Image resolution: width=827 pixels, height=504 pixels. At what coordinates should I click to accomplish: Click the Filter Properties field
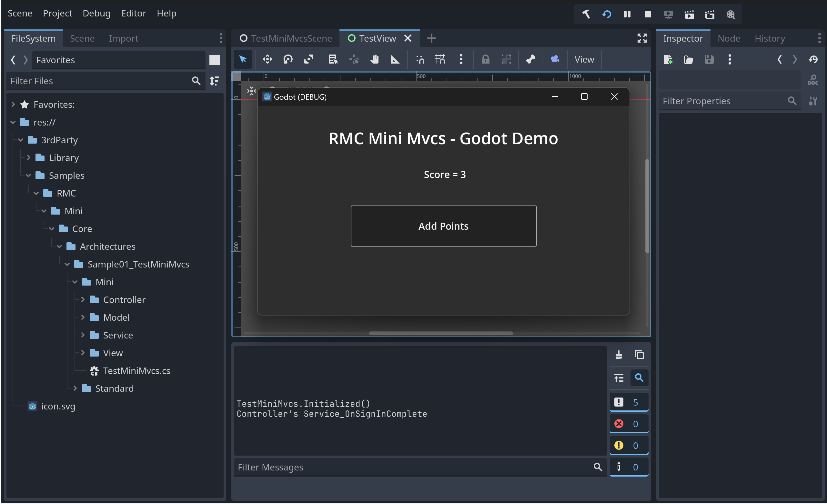coord(729,101)
